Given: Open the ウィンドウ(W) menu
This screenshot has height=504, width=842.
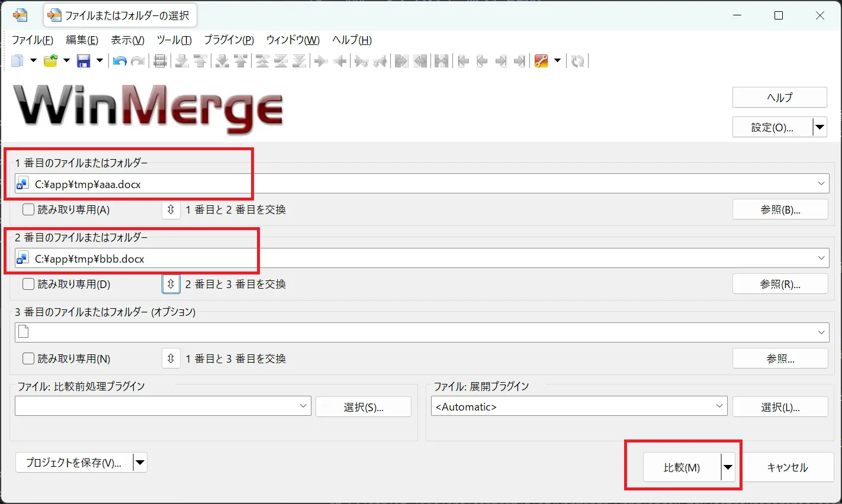Looking at the screenshot, I should [x=293, y=40].
